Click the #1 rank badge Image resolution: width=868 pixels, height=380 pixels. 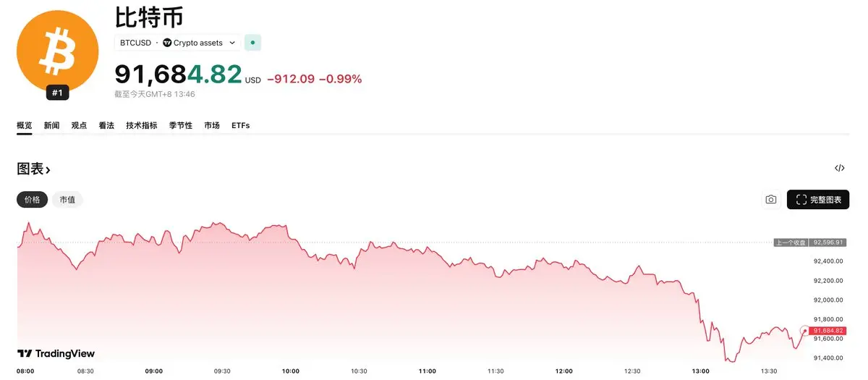[57, 93]
